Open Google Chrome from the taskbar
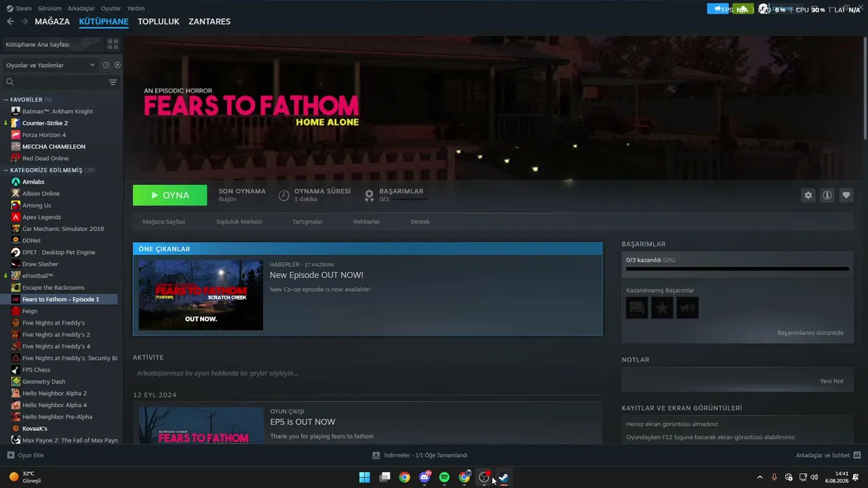Screen dimensions: 868x488 coord(404,477)
